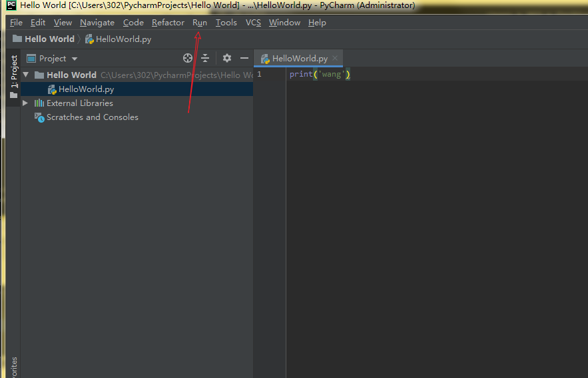Screen dimensions: 588x378
Task: Open the VCS menu
Action: tap(253, 23)
